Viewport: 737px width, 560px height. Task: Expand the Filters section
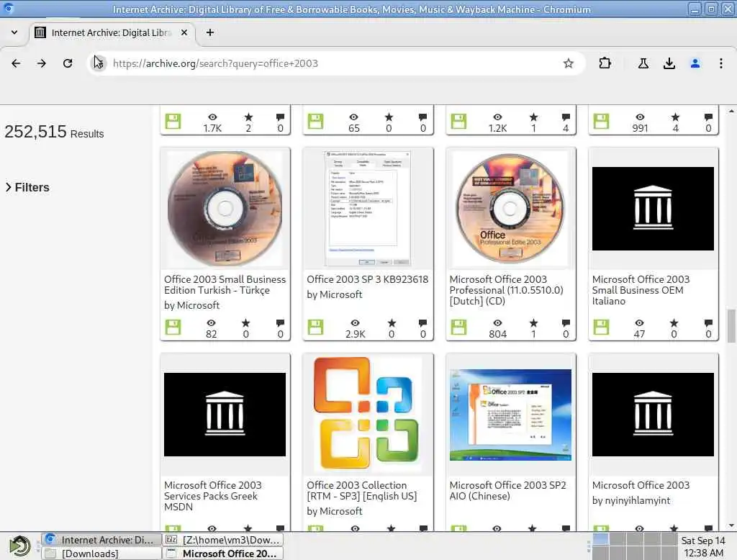(27, 187)
